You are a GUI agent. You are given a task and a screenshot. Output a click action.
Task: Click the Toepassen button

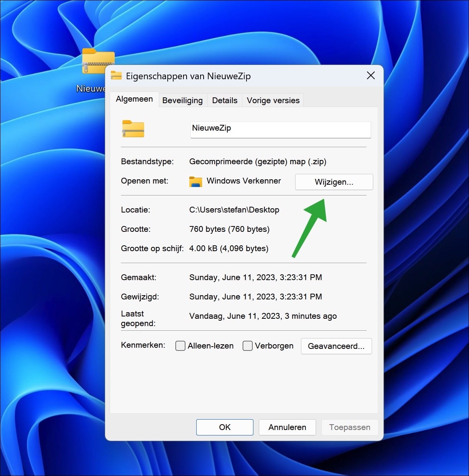349,427
